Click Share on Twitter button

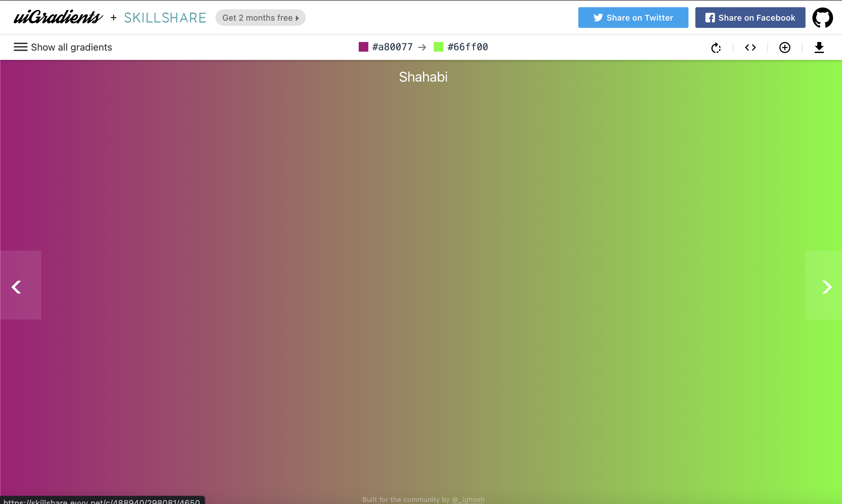(633, 18)
